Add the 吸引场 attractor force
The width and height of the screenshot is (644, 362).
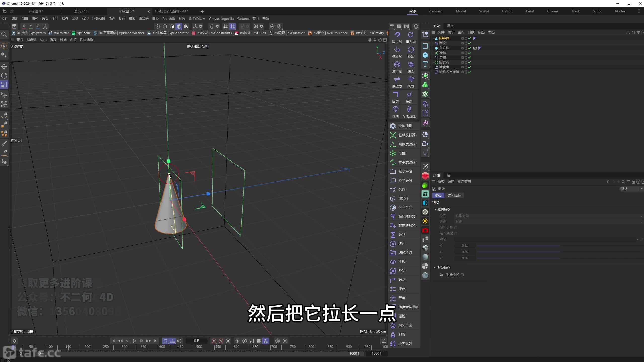397,37
